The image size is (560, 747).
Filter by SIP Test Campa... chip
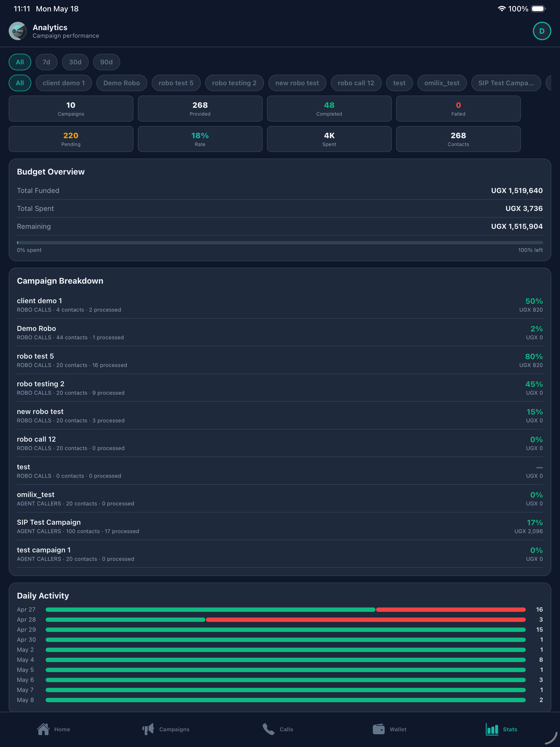pyautogui.click(x=506, y=83)
